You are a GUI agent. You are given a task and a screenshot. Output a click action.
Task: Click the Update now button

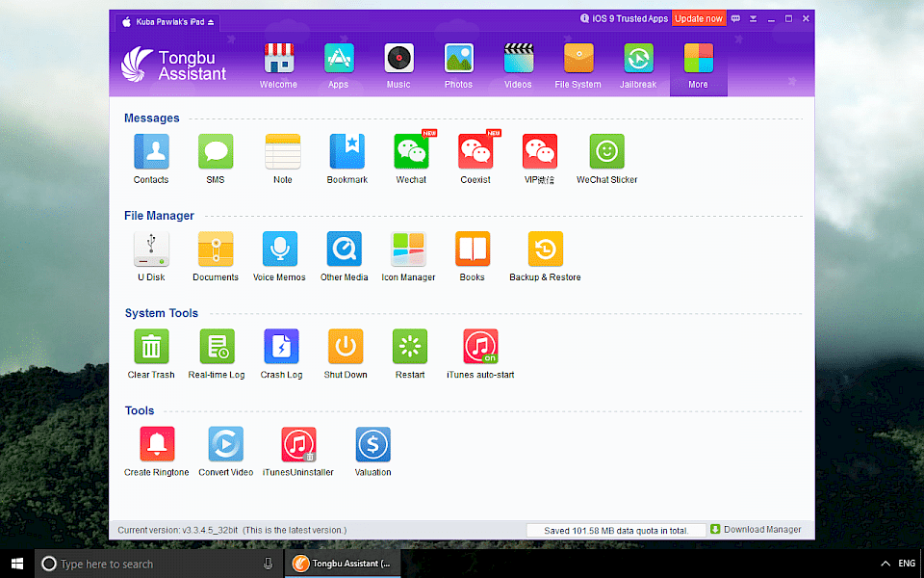coord(699,18)
